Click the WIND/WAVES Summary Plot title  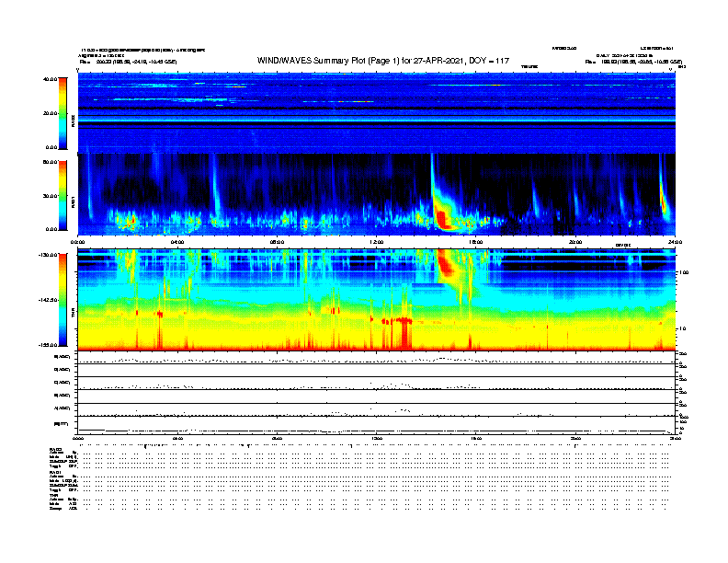click(x=383, y=61)
